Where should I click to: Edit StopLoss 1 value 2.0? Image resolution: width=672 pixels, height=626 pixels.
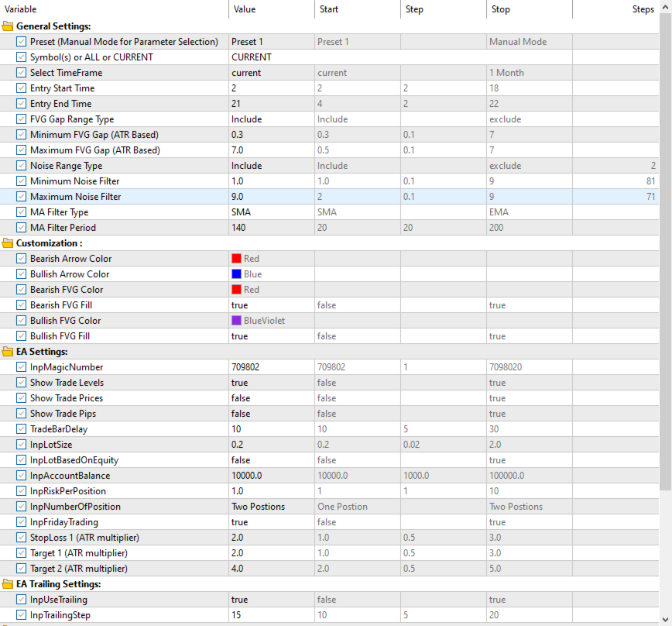[x=272, y=537]
